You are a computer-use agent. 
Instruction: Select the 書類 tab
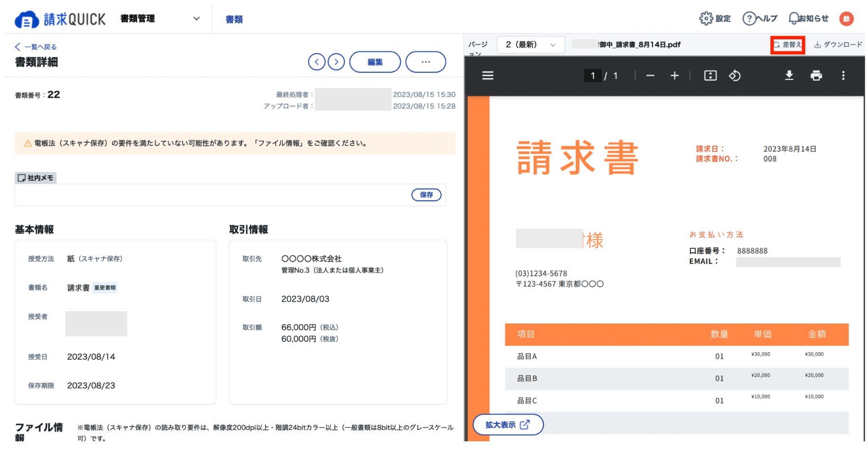[234, 19]
